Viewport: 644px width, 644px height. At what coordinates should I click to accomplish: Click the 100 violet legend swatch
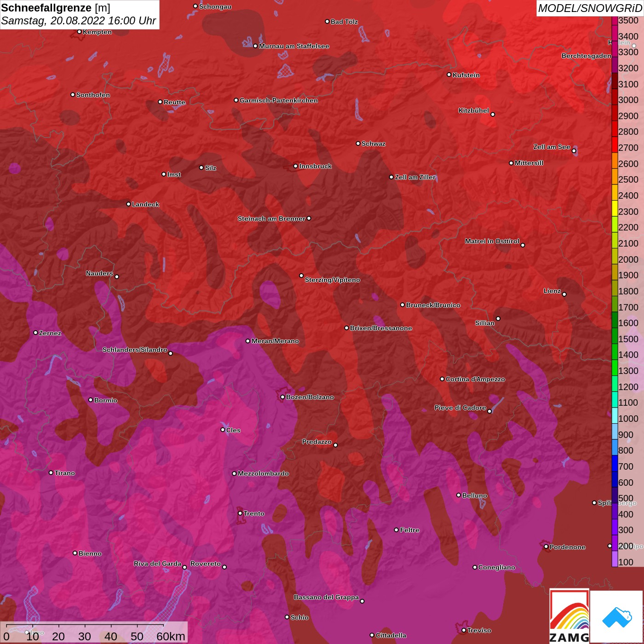pos(615,558)
